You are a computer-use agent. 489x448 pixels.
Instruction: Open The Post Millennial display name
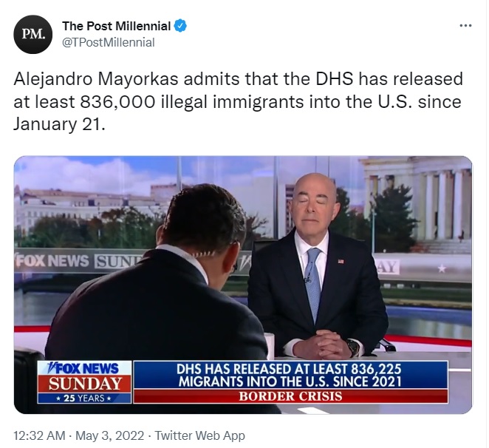[116, 26]
